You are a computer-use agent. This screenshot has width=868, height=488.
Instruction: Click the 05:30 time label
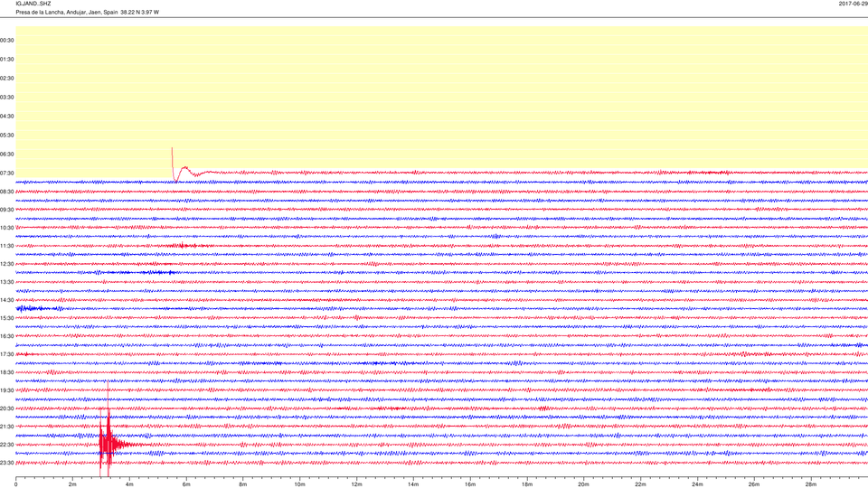point(7,135)
